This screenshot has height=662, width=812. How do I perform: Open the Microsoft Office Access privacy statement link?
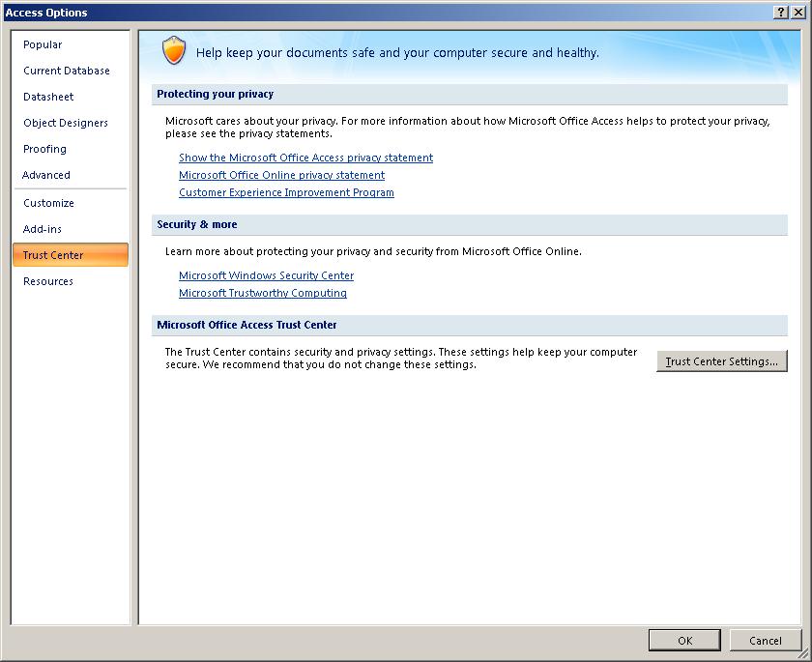(x=305, y=158)
